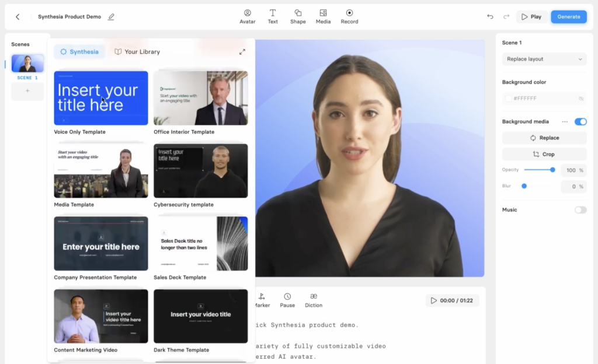Choose the Sales Deck Template

[201, 244]
